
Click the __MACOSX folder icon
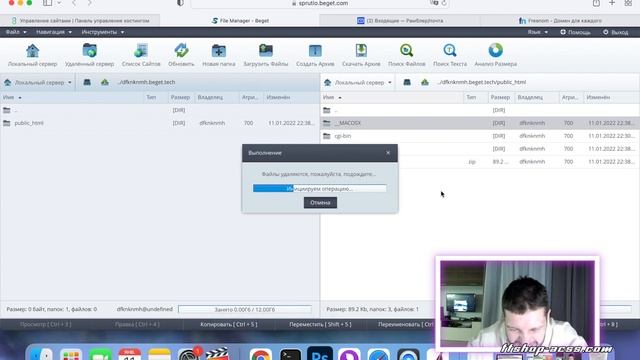[327, 123]
